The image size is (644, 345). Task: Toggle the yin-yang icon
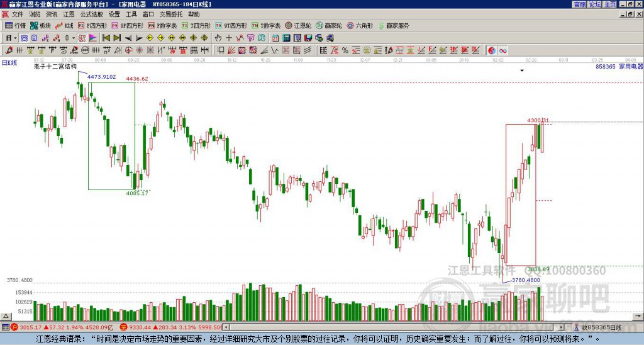coord(492,50)
